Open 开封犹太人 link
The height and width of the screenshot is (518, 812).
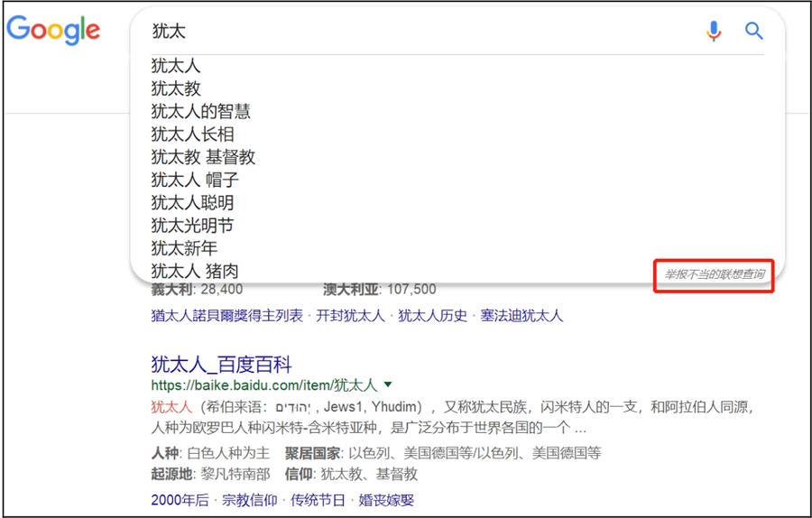click(351, 316)
